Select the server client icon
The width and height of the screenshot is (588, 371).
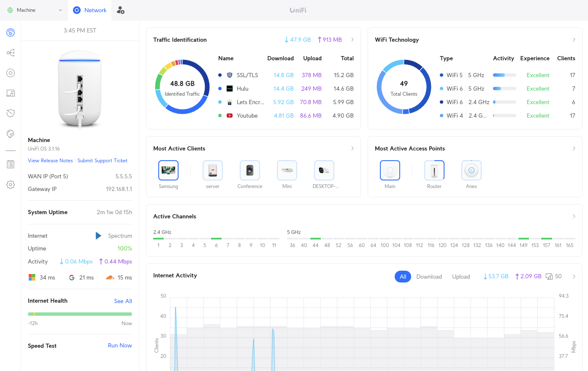pos(213,170)
